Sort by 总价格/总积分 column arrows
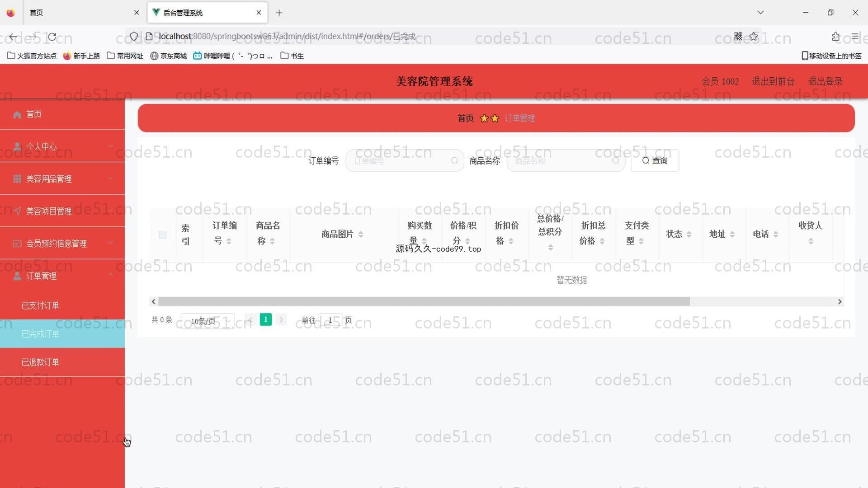 coord(551,248)
